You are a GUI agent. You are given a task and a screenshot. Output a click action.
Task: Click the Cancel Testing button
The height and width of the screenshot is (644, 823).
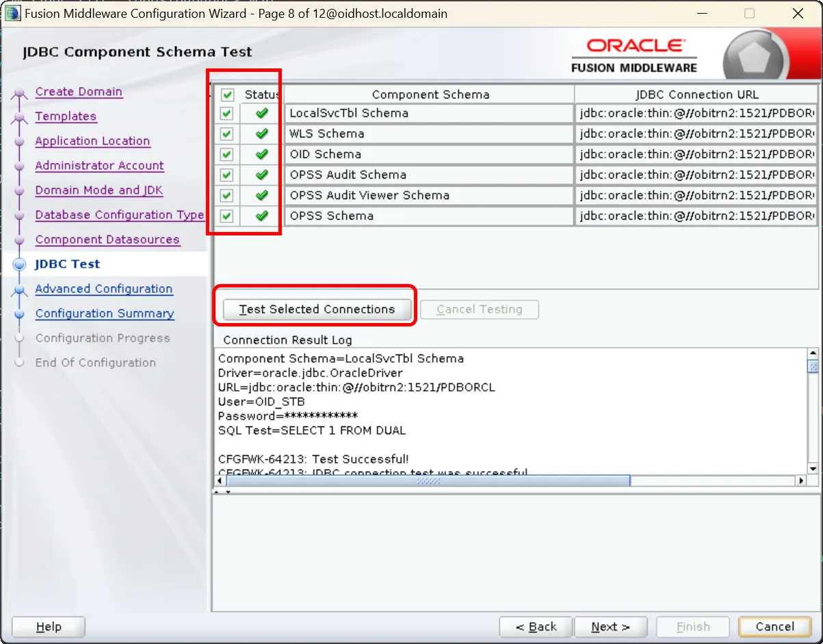[x=479, y=309]
